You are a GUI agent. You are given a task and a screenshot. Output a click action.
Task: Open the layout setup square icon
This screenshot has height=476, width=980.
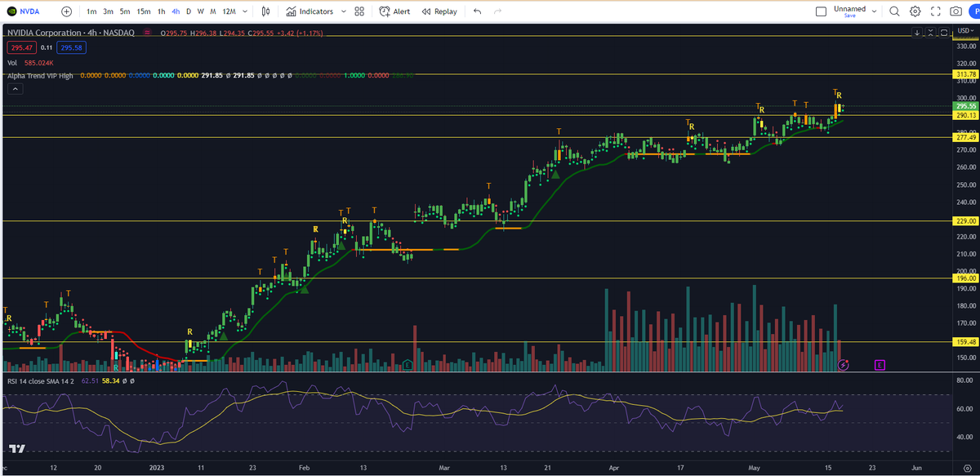pyautogui.click(x=822, y=11)
